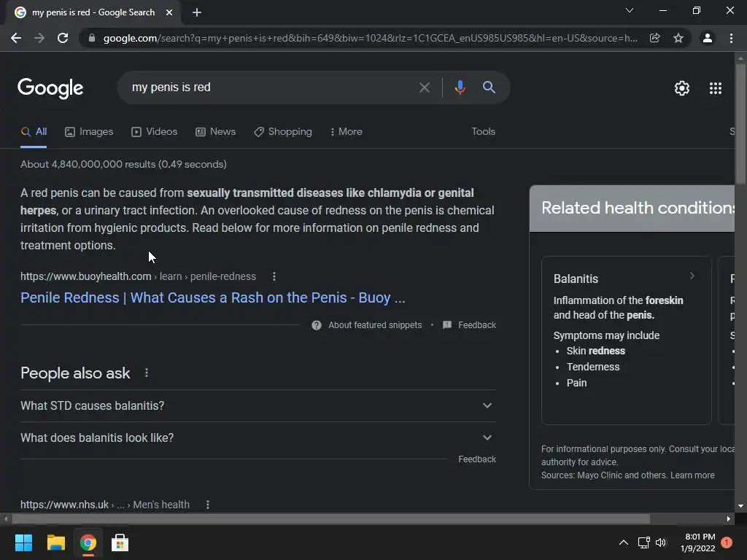This screenshot has height=560, width=747.
Task: Click in the Google search input field
Action: [x=271, y=87]
